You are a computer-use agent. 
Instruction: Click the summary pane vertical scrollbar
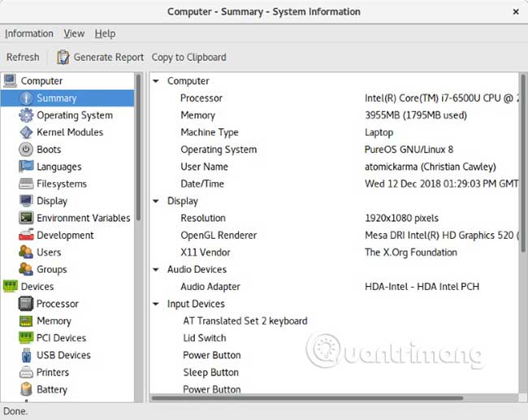point(523,163)
